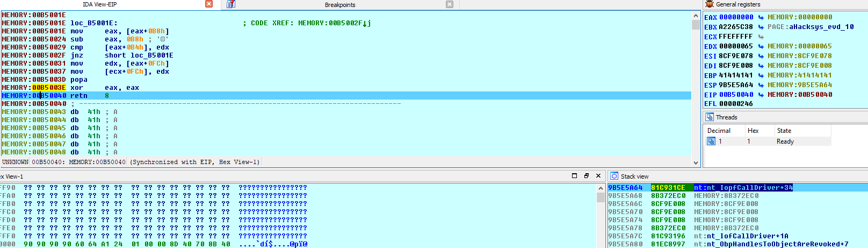Maximize the Hex View-1 panel
Viewport: 868px width, 248px height.
pos(574,176)
